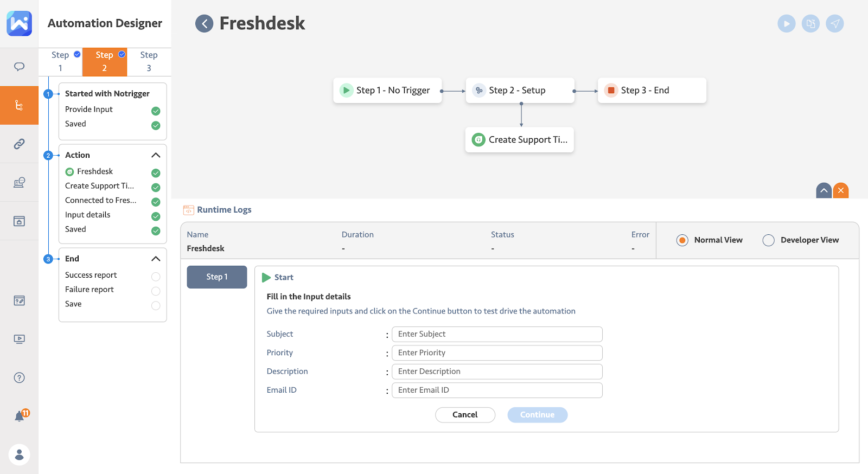Select Started with Notrigger heading
868x474 pixels.
107,93
